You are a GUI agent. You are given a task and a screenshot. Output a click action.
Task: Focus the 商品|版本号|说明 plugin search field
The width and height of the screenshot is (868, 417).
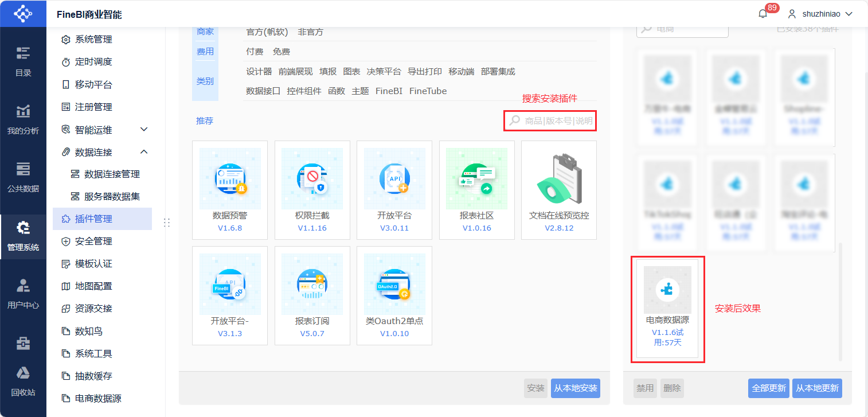pos(550,120)
